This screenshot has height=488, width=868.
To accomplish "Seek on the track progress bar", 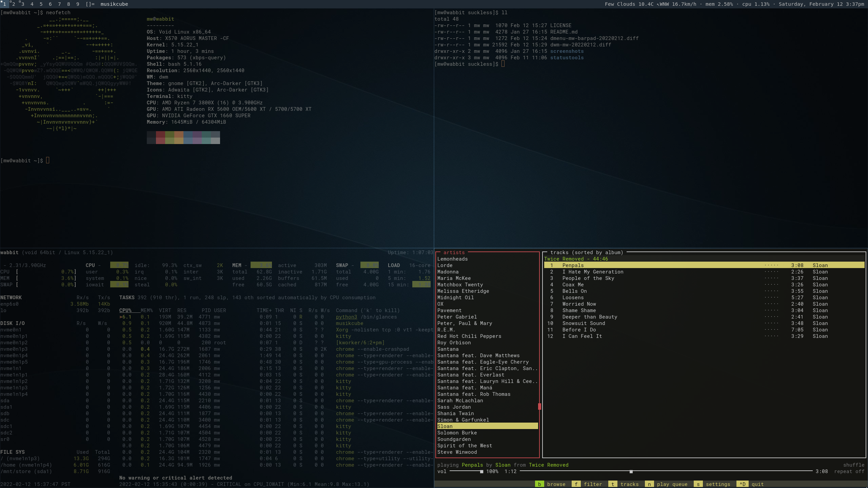I will click(x=666, y=471).
